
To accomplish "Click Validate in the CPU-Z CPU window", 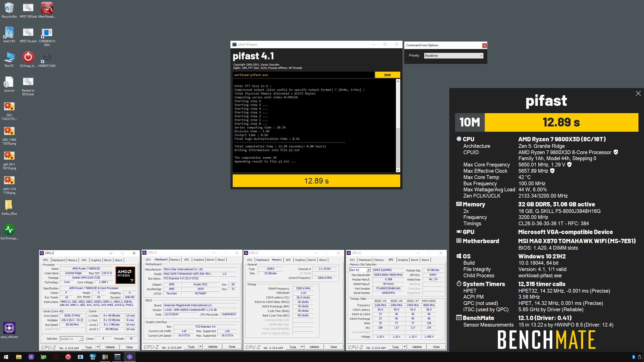I will [110, 347].
